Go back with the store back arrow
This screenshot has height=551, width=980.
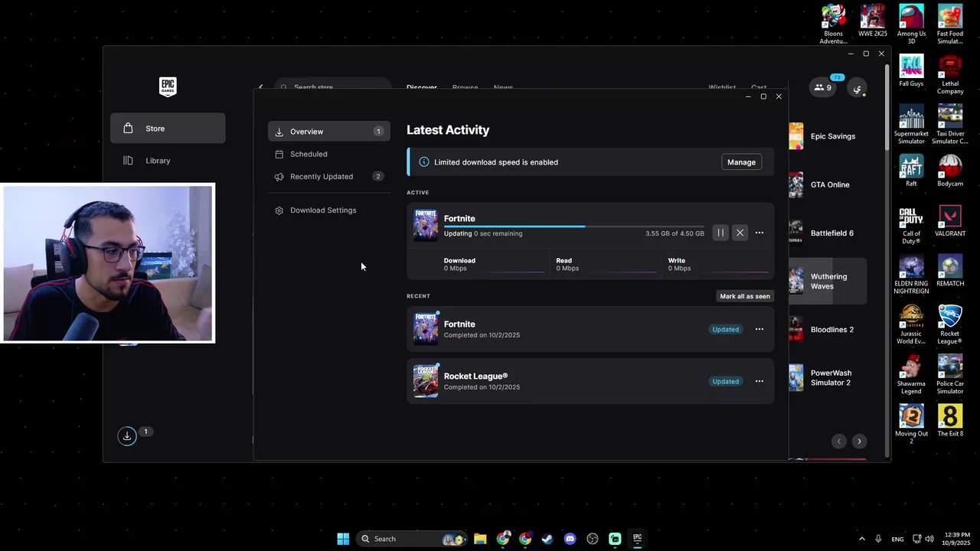tap(260, 87)
